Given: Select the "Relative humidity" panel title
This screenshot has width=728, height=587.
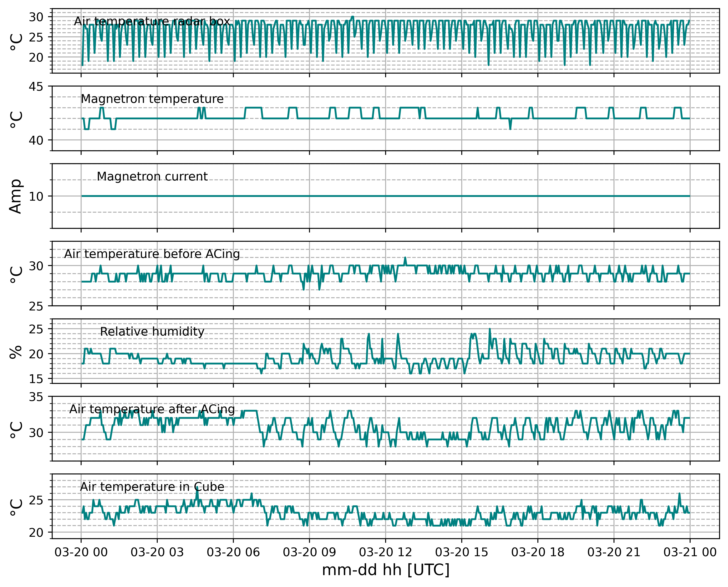Looking at the screenshot, I should tap(152, 331).
